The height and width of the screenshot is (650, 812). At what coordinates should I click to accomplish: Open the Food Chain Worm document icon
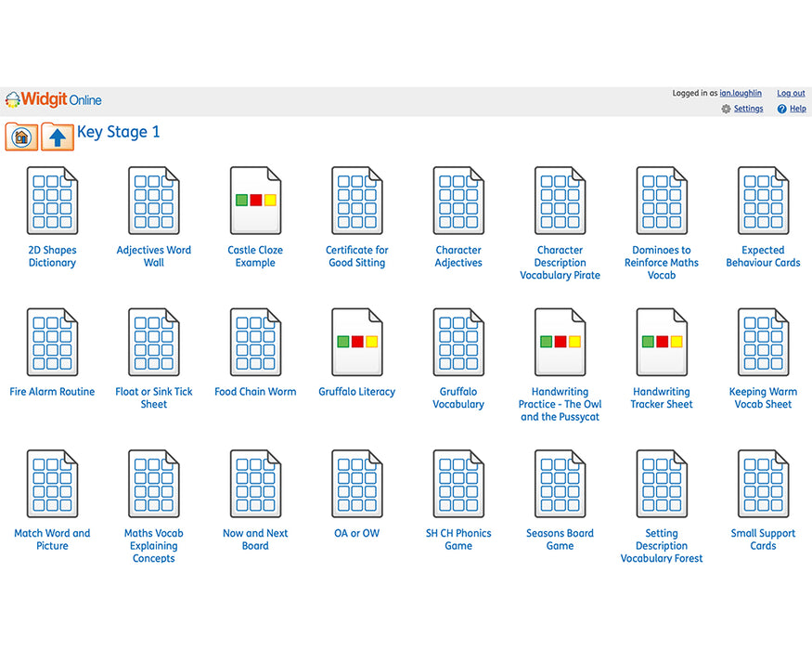pyautogui.click(x=255, y=342)
